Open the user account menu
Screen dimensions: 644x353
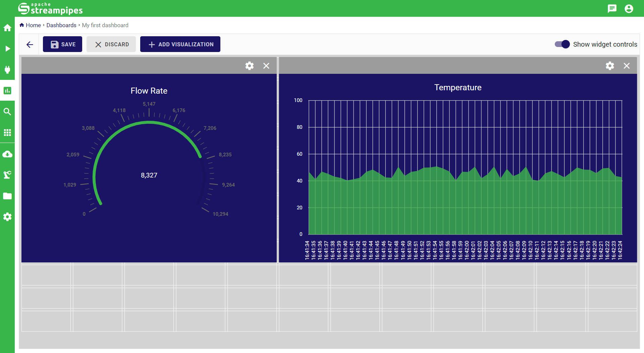629,8
